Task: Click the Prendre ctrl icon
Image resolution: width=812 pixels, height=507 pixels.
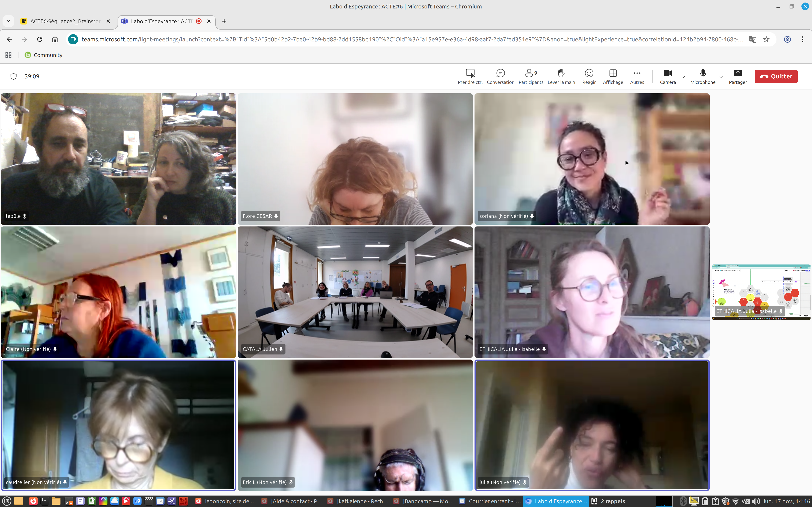Action: click(x=470, y=73)
